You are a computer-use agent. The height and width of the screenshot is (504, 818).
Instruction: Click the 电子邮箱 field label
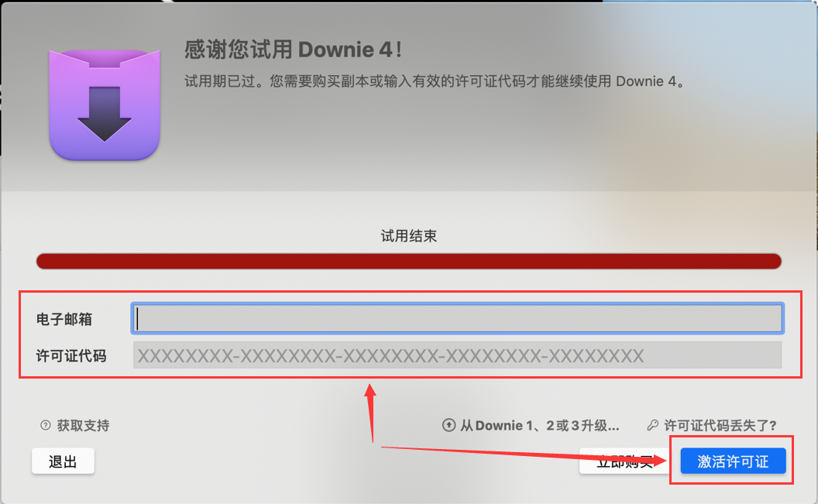[64, 319]
